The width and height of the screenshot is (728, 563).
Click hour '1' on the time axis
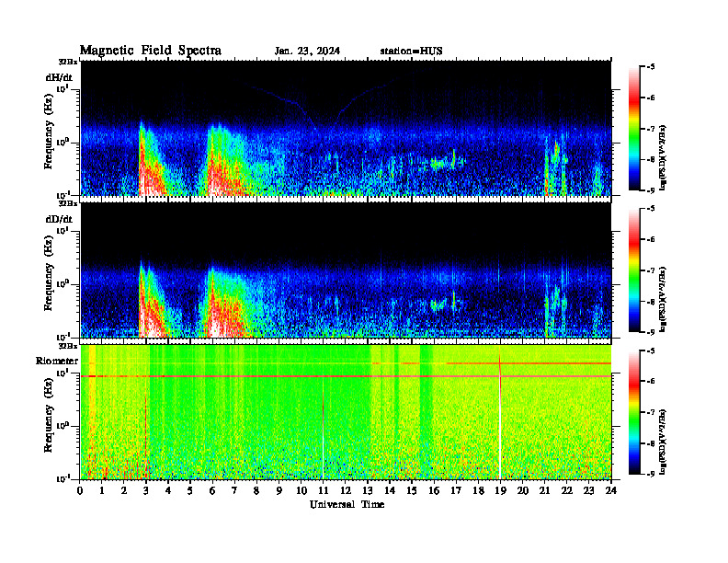tap(103, 490)
